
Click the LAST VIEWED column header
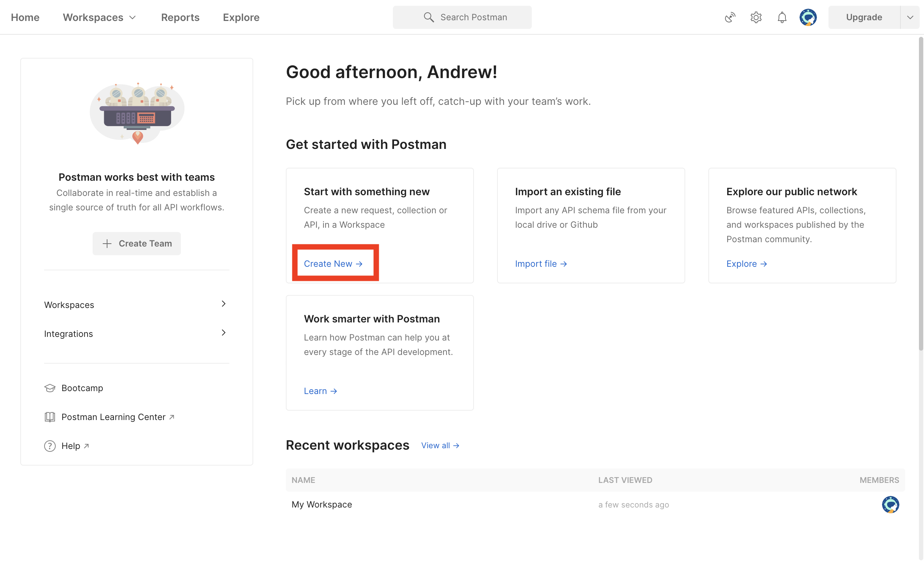(x=625, y=480)
